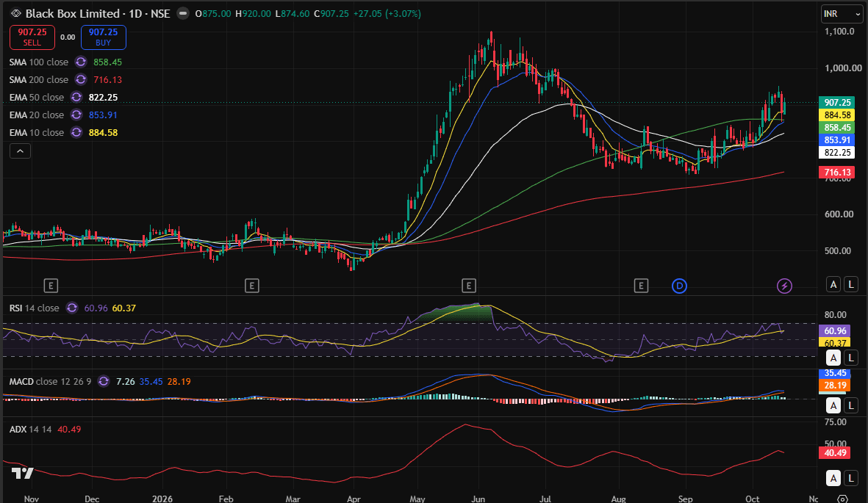Click the blue BUY 907.25 button

104,37
